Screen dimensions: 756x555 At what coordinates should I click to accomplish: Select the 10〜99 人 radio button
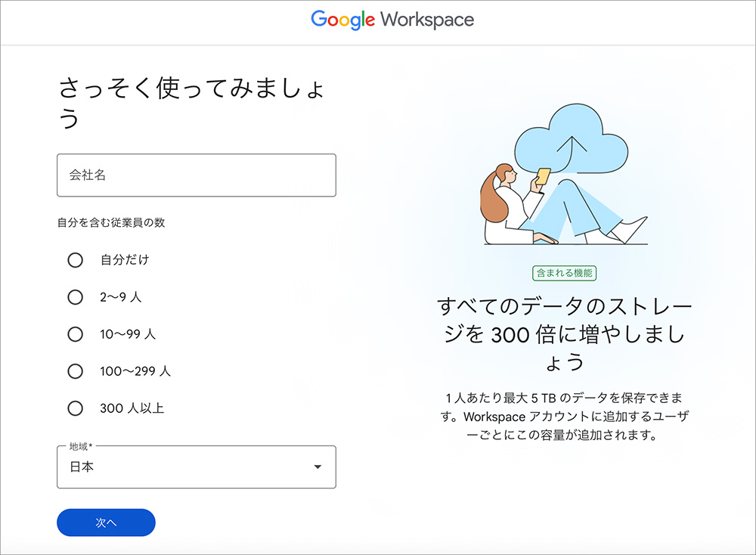click(x=76, y=334)
